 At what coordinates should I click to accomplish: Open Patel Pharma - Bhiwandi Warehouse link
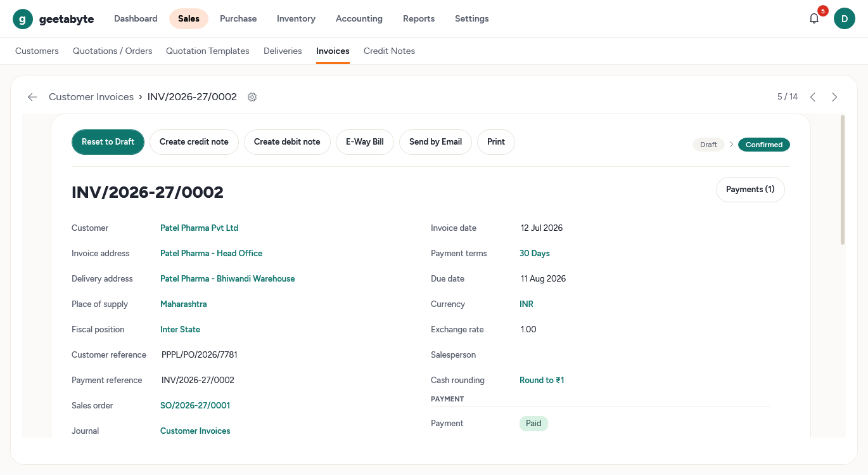click(227, 279)
